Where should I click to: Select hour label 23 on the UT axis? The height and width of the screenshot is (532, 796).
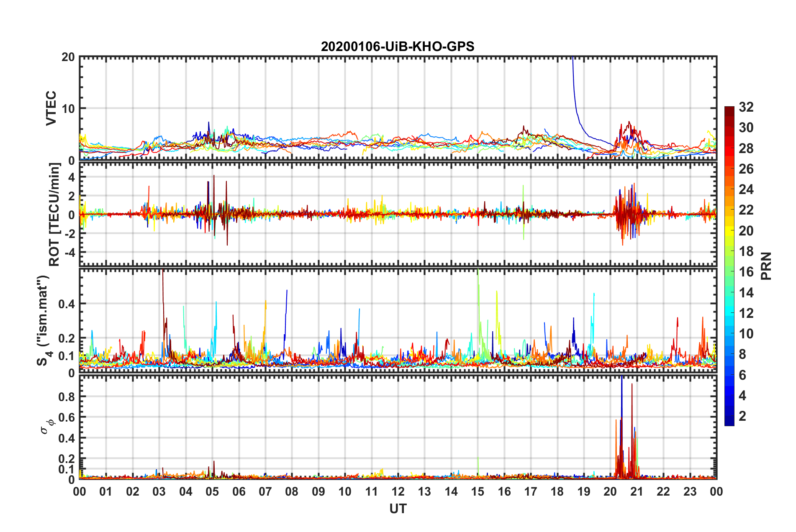(x=690, y=491)
